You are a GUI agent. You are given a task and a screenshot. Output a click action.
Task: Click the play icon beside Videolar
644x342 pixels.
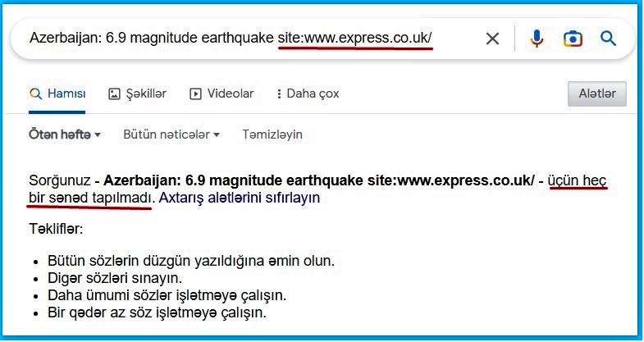tap(195, 93)
